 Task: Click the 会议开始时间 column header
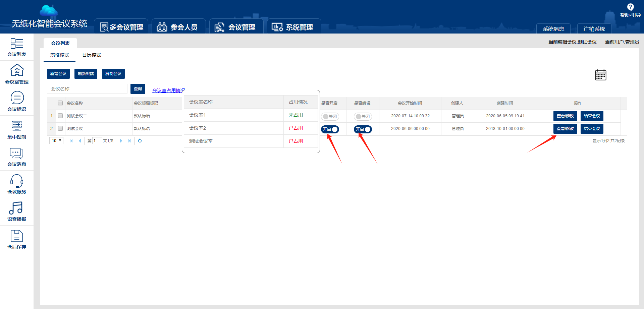410,103
